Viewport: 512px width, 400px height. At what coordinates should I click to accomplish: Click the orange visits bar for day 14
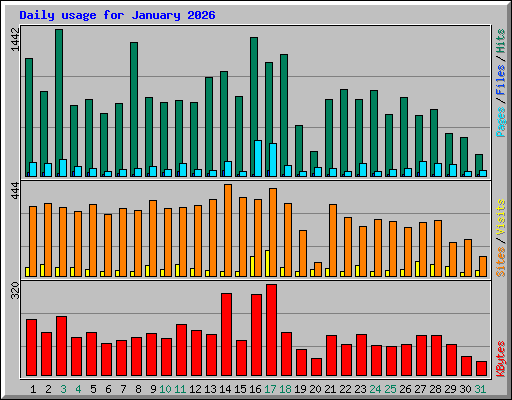tap(228, 230)
